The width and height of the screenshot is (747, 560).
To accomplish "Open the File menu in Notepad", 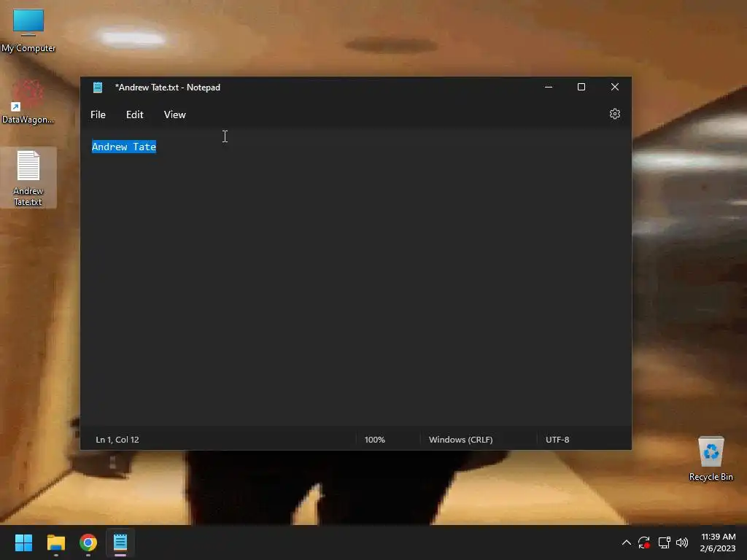I will pyautogui.click(x=98, y=114).
